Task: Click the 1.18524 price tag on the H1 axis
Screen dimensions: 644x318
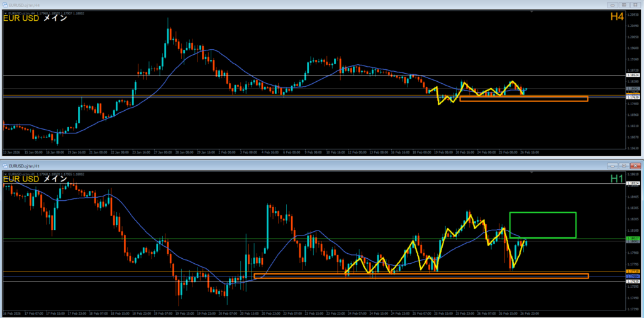Action: [x=631, y=184]
